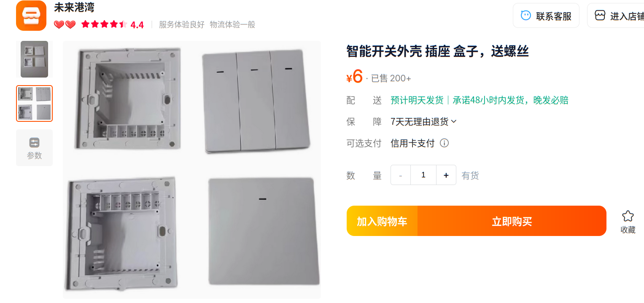The height and width of the screenshot is (303, 644).
Task: Add the item via 加入购物车
Action: [x=382, y=221]
